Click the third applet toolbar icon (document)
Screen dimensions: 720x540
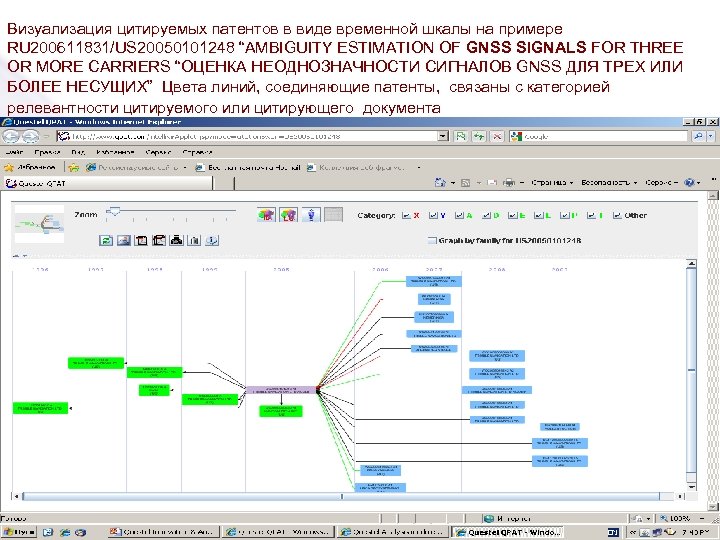pyautogui.click(x=141, y=240)
